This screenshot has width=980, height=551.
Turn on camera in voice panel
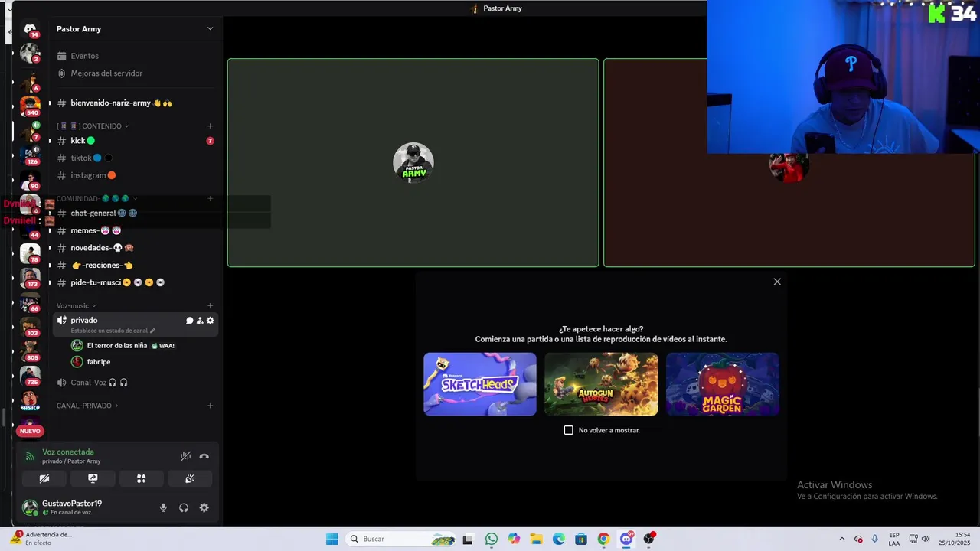point(44,478)
